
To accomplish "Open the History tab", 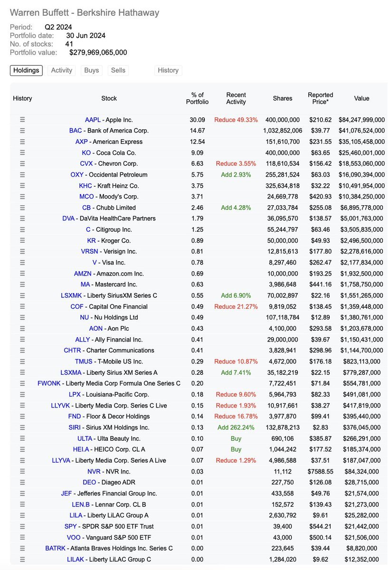I will (168, 70).
